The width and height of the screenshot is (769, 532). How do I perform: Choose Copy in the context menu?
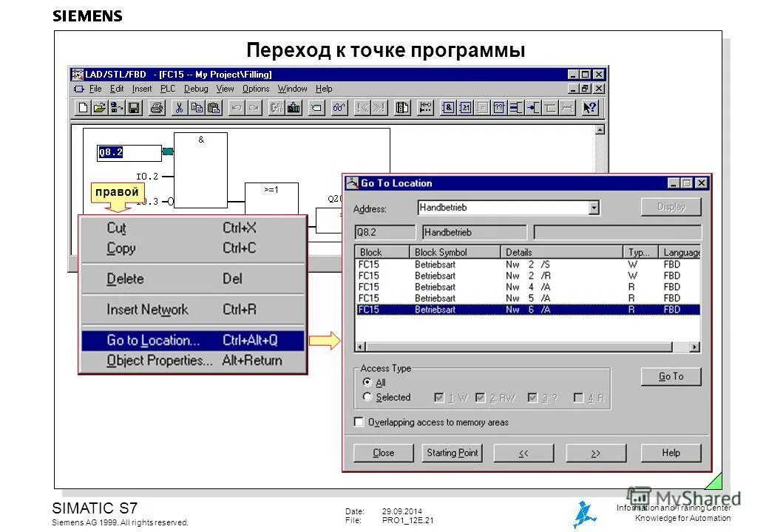(x=193, y=248)
